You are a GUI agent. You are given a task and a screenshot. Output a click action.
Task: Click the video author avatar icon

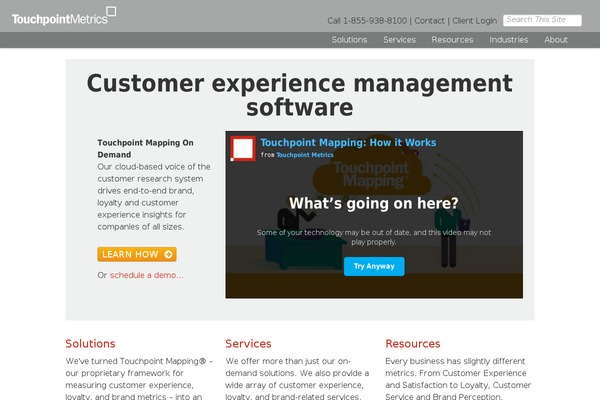(x=243, y=149)
